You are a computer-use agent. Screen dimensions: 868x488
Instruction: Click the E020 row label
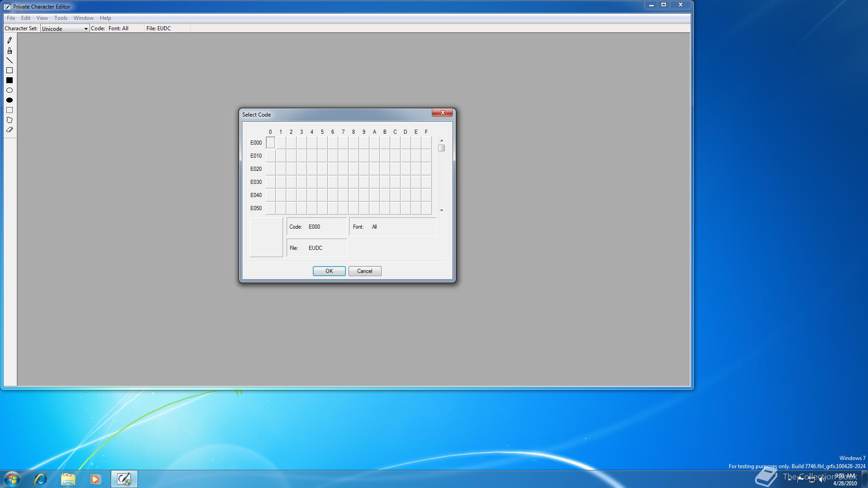(x=256, y=169)
